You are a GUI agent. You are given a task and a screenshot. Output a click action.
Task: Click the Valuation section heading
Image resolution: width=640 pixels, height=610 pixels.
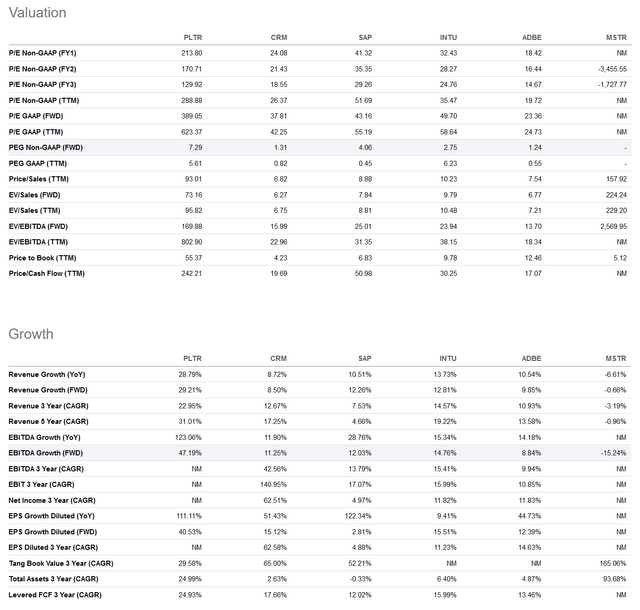pyautogui.click(x=38, y=13)
